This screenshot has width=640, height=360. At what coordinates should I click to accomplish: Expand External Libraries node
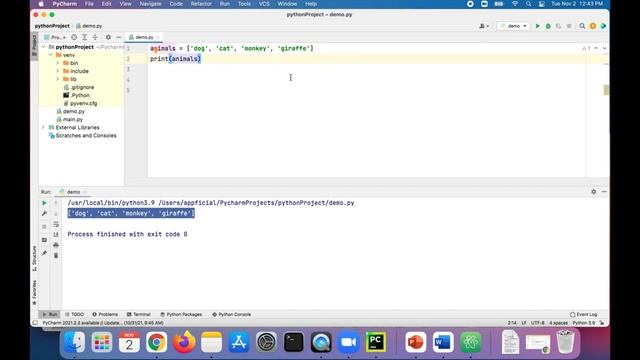44,127
